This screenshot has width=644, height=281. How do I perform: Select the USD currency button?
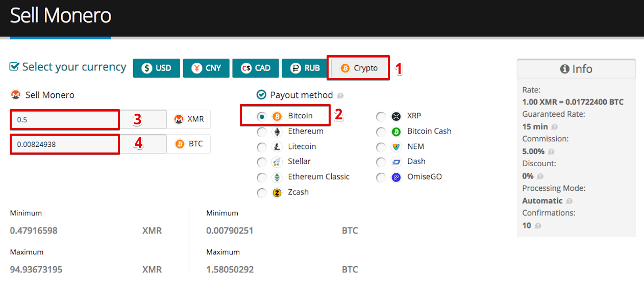coord(157,68)
